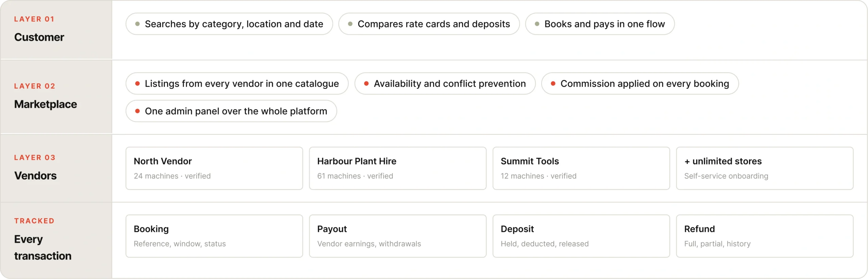Image resolution: width=868 pixels, height=279 pixels.
Task: Click the '+ unlimited stores' card
Action: coord(765,168)
